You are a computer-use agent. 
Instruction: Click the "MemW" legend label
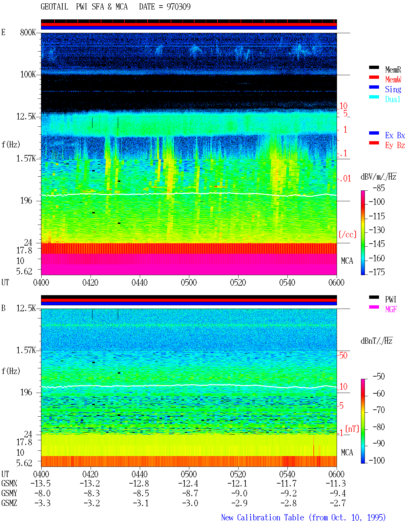tap(393, 79)
